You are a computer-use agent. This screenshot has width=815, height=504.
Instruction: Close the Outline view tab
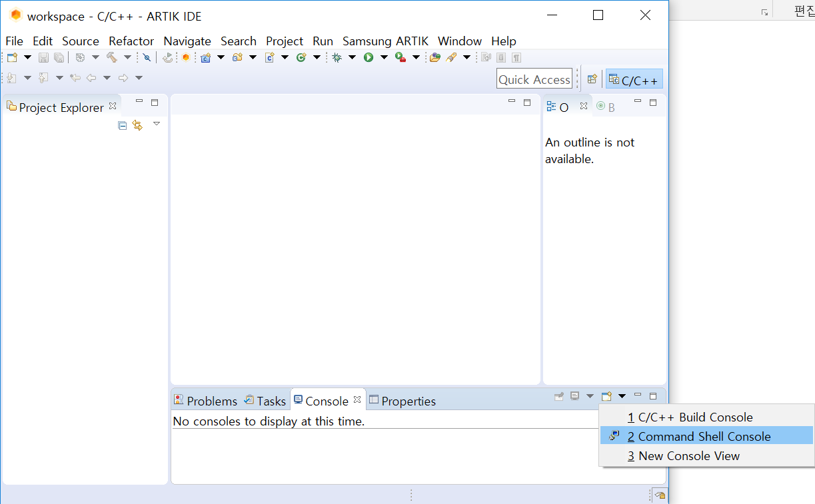(584, 106)
